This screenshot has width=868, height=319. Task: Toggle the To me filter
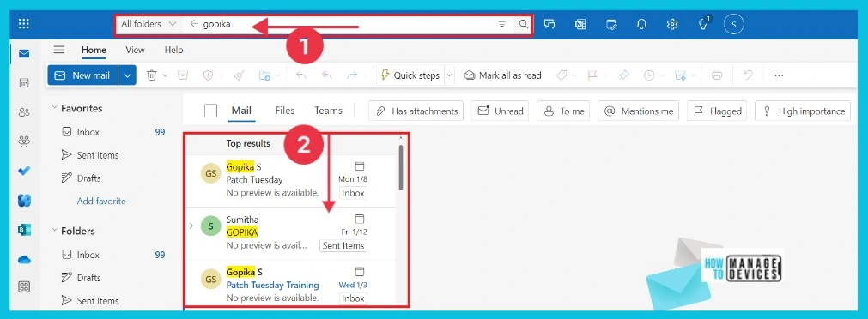(x=563, y=111)
